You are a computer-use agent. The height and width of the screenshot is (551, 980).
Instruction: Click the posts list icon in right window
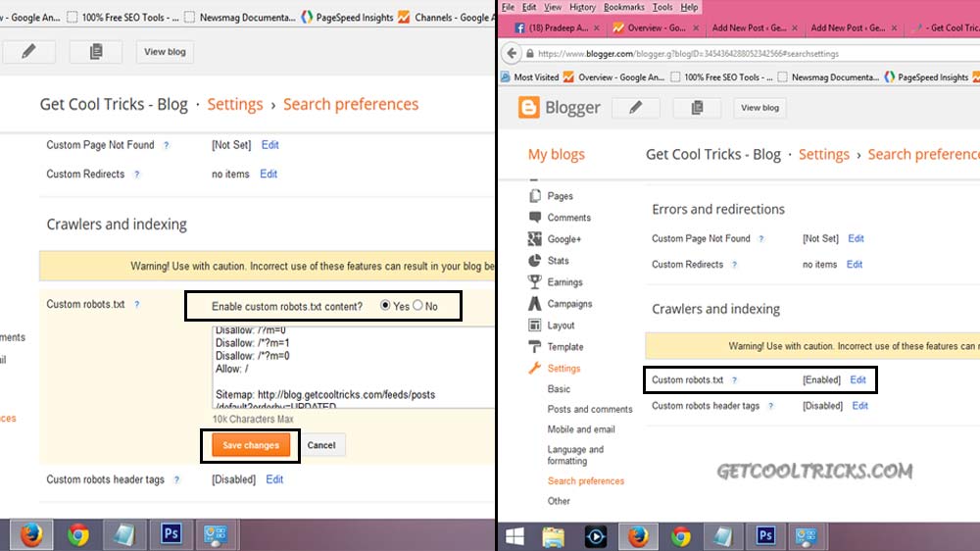click(697, 108)
